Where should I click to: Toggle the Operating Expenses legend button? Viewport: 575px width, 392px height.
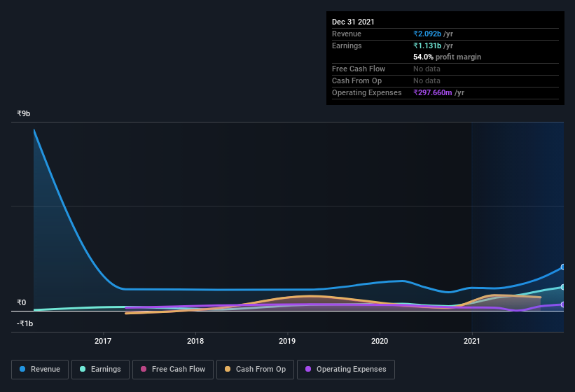coord(345,370)
